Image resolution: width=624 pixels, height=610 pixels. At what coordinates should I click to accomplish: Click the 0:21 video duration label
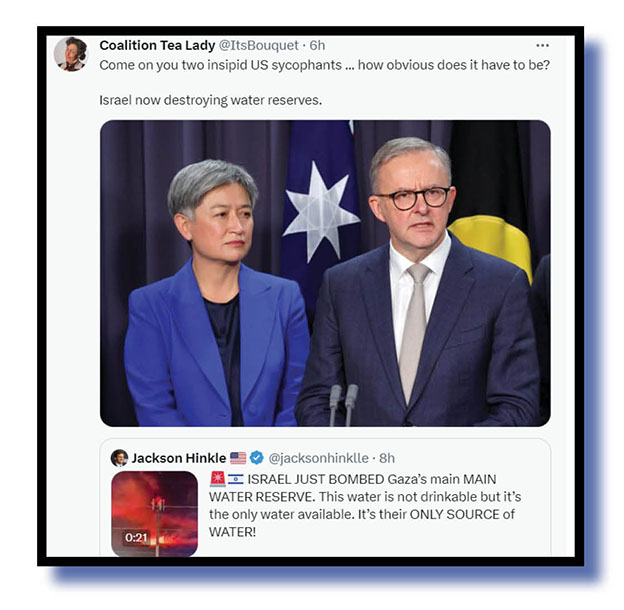(x=136, y=538)
